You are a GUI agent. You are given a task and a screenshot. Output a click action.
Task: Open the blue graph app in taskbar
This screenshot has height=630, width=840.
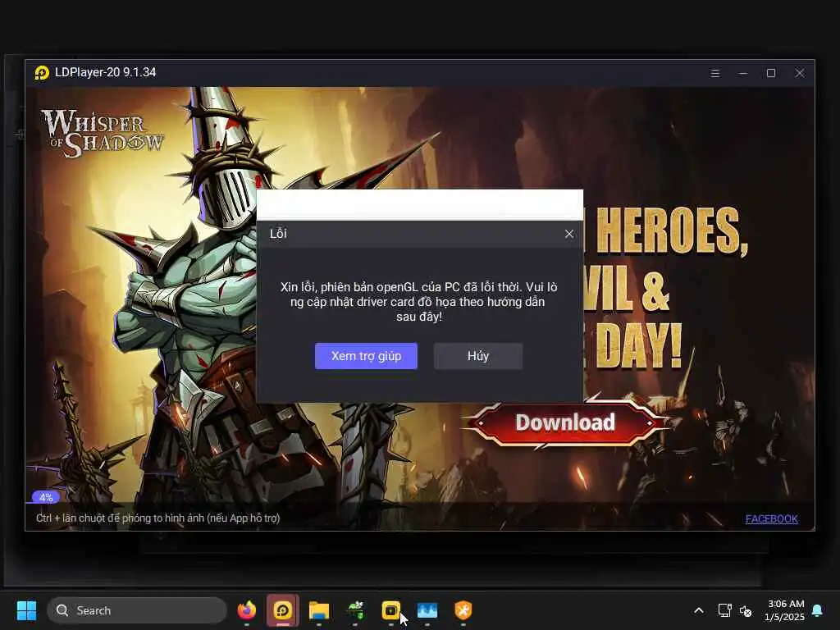pyautogui.click(x=427, y=610)
